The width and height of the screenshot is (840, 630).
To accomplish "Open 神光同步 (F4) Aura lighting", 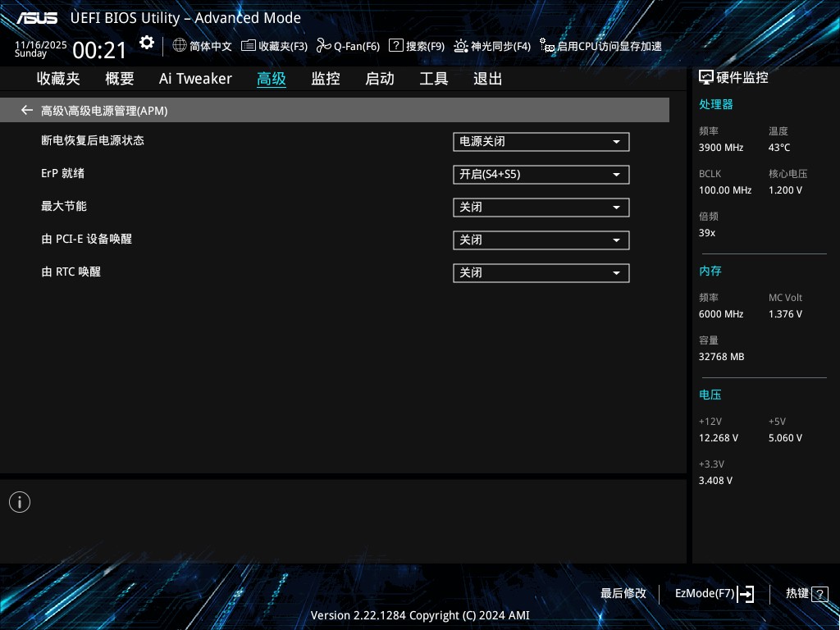I will 492,46.
